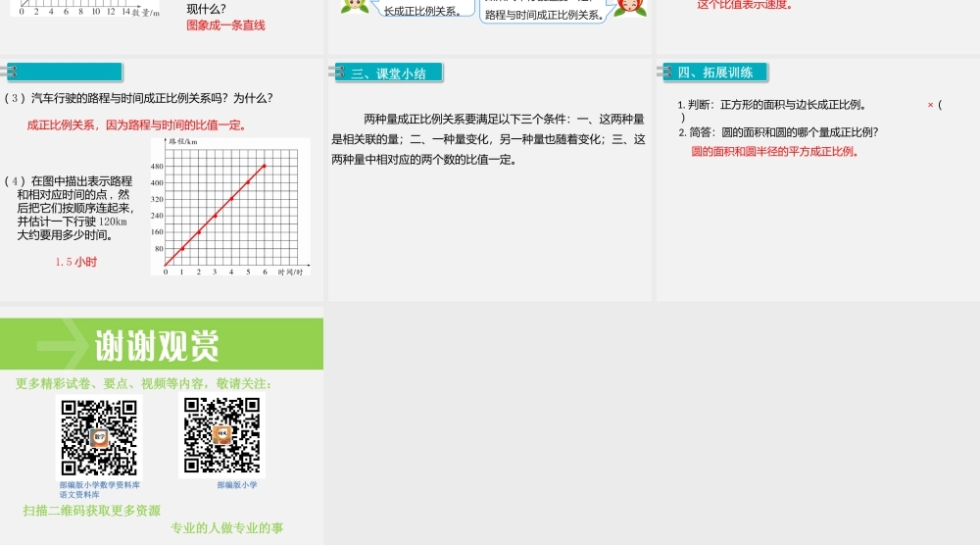Viewport: 980px width, 545px height.
Task: Click the red × judgment mark
Action: tap(930, 105)
